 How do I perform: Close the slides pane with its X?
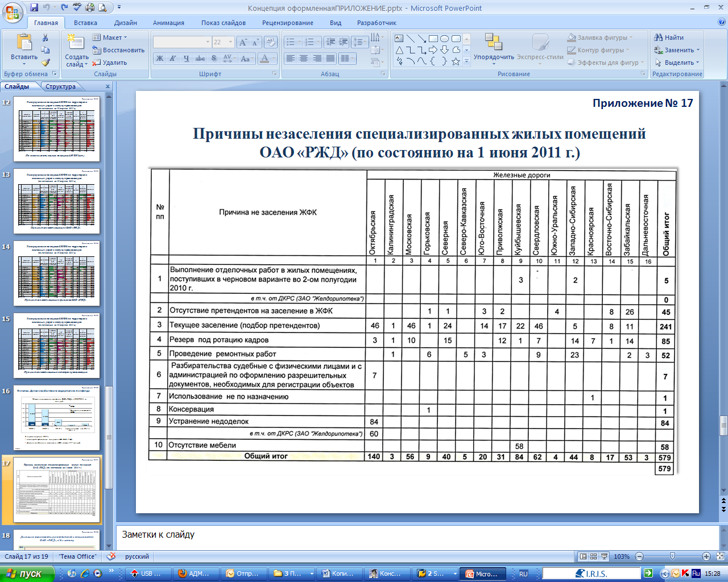107,86
